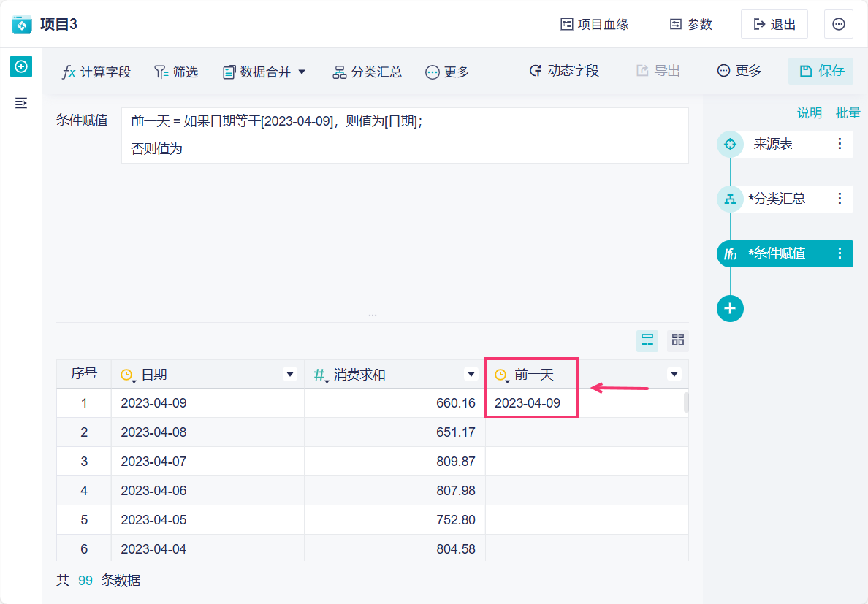Click the round plus button to add a step
The width and height of the screenshot is (868, 604).
(x=730, y=308)
